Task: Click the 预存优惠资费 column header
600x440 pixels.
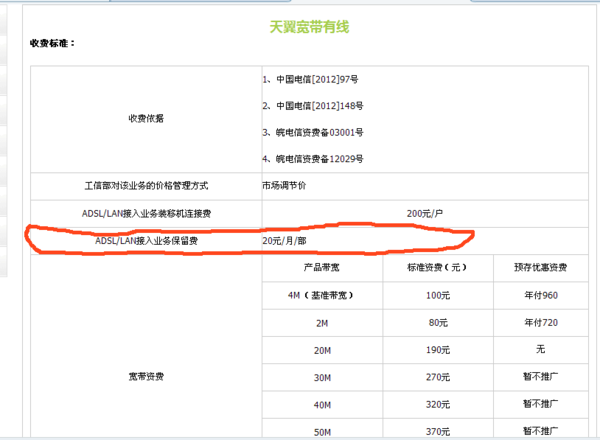Action: pyautogui.click(x=540, y=267)
